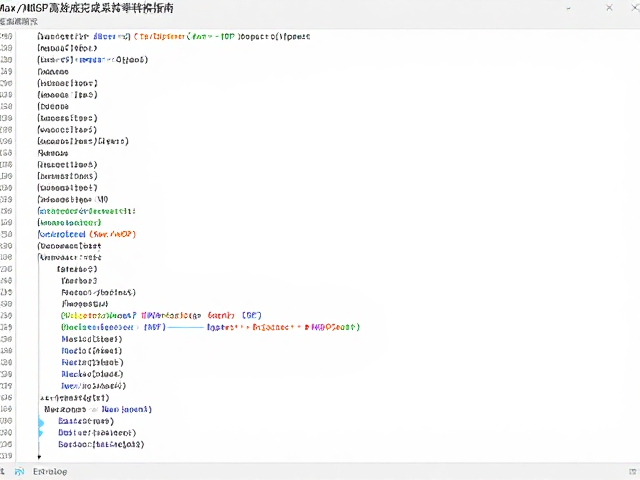Minimize the Max/MSP guide window
The height and width of the screenshot is (480, 640).
pos(568,8)
